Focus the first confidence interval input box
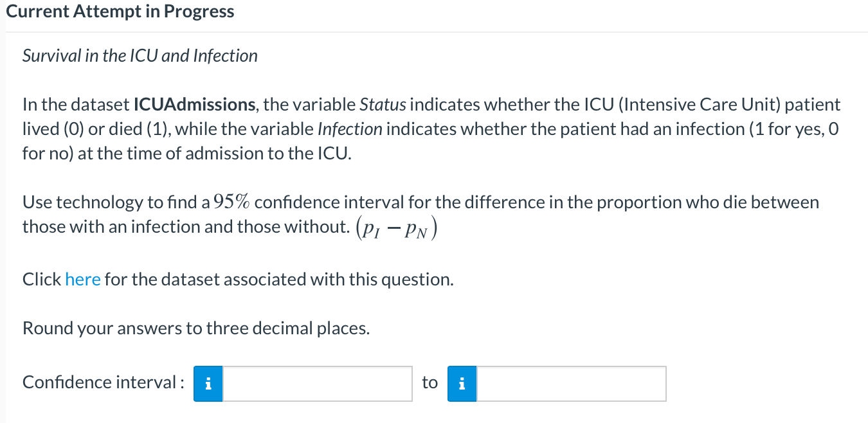This screenshot has width=868, height=423. pos(317,384)
